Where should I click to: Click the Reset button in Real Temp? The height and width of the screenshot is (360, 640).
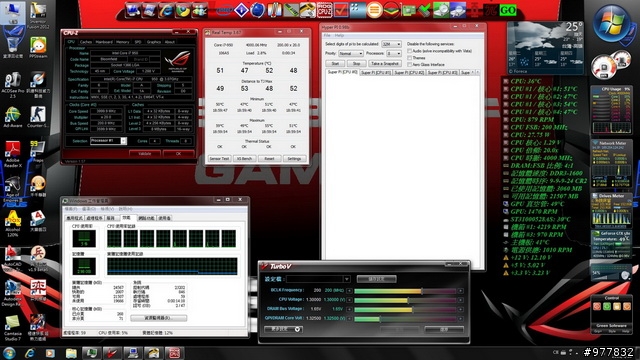(x=269, y=158)
